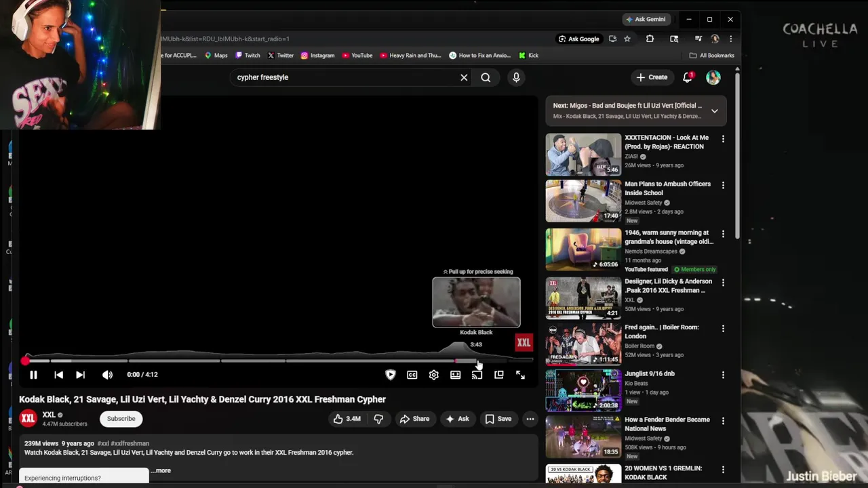Subscribe to the XXL channel
Viewport: 868px width, 488px height.
point(121,419)
